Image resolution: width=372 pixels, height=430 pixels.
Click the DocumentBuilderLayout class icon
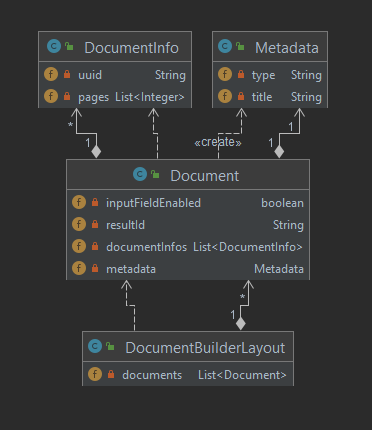coord(95,346)
